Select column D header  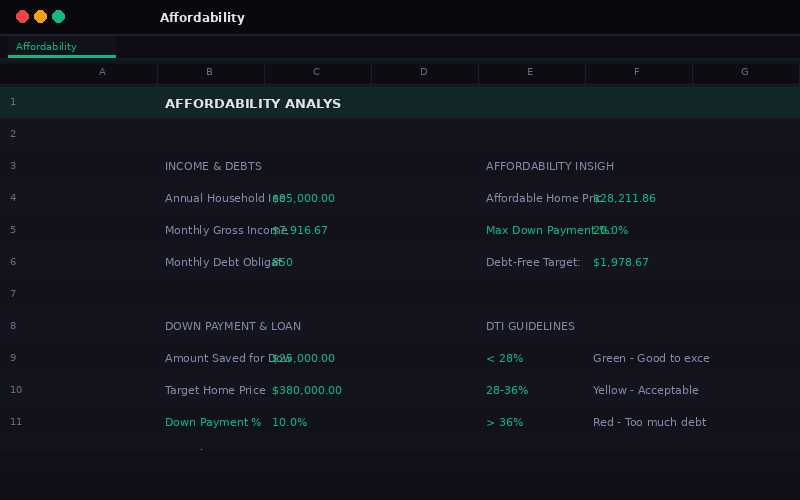(423, 72)
